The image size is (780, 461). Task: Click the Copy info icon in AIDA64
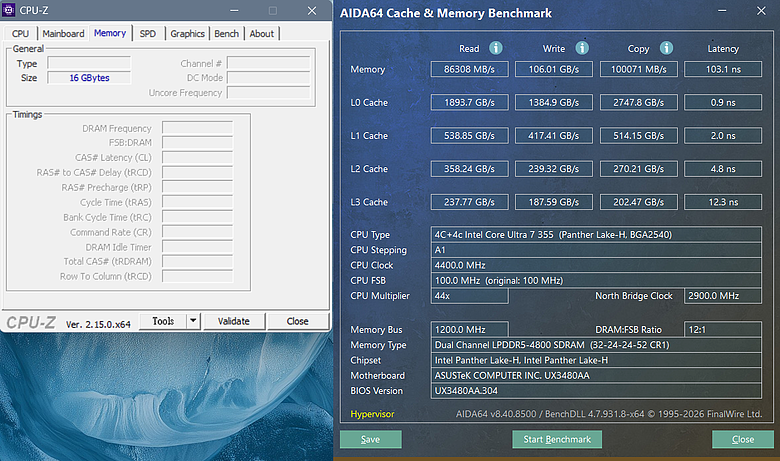pyautogui.click(x=667, y=48)
